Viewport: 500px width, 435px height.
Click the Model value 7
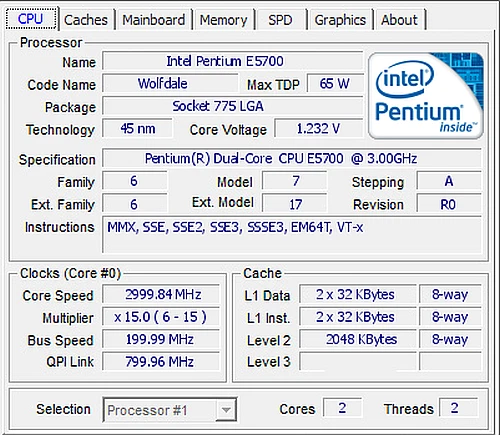[x=294, y=181]
